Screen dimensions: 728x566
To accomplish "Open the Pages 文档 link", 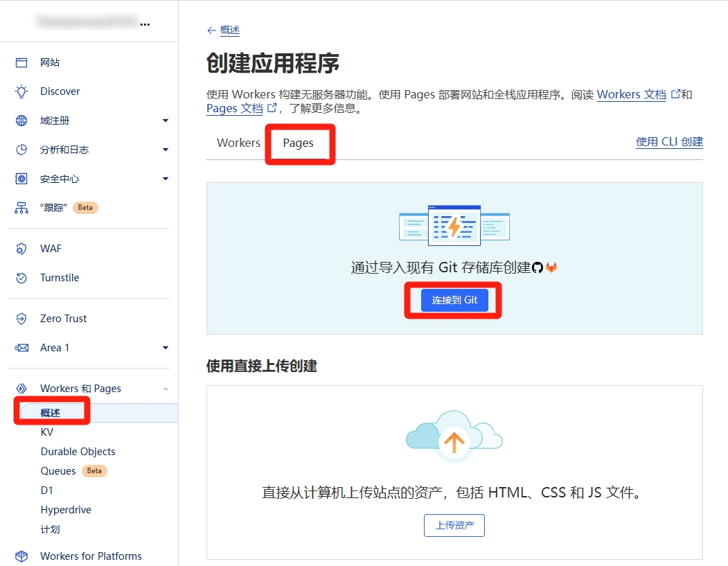I will (x=234, y=108).
